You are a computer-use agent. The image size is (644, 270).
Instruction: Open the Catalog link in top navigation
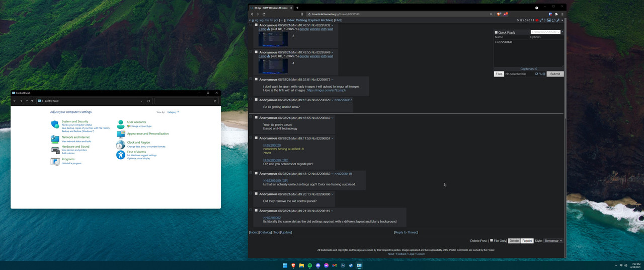click(301, 20)
